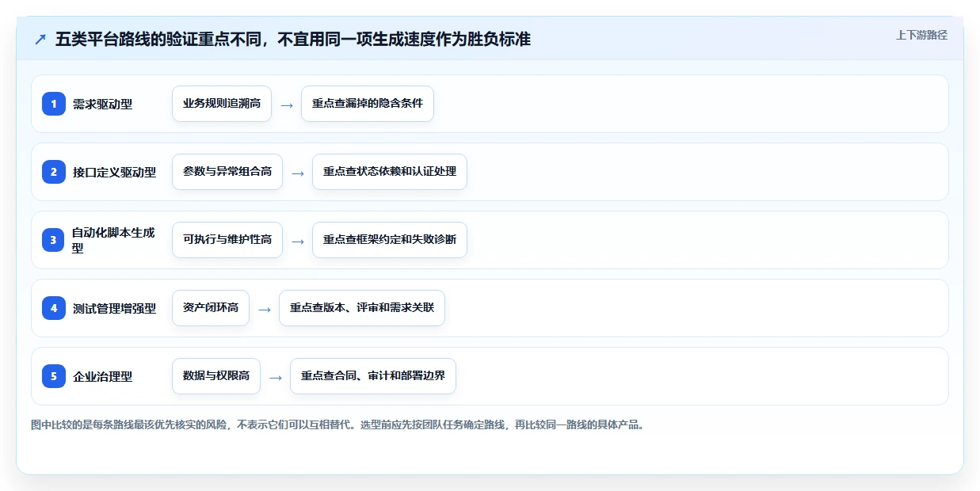Click the arrow after 数据与权限高
The width and height of the screenshot is (980, 491).
point(276,377)
